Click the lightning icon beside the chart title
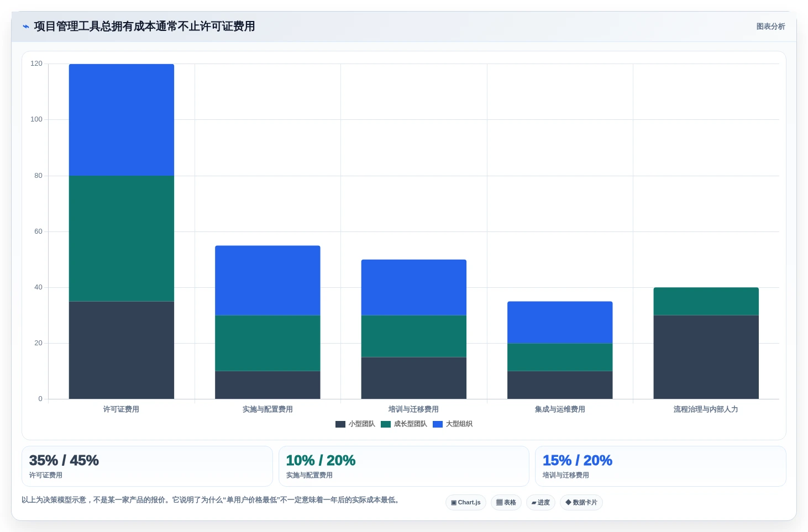Viewport: 808px width, 532px height. click(x=25, y=27)
